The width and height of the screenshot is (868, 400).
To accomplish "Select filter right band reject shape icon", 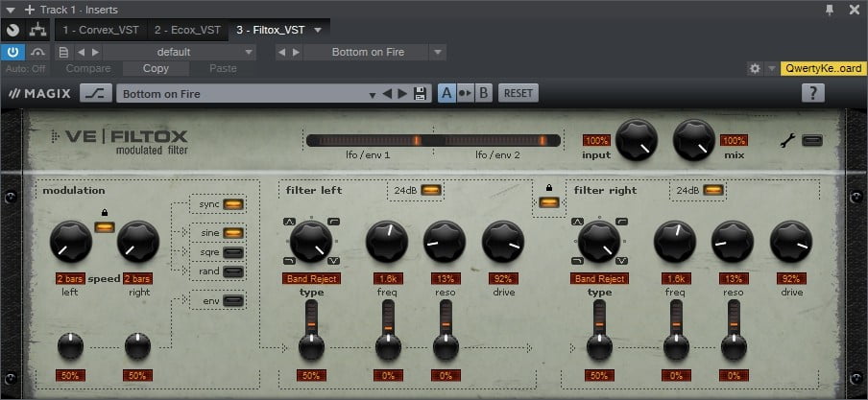I will [x=621, y=261].
